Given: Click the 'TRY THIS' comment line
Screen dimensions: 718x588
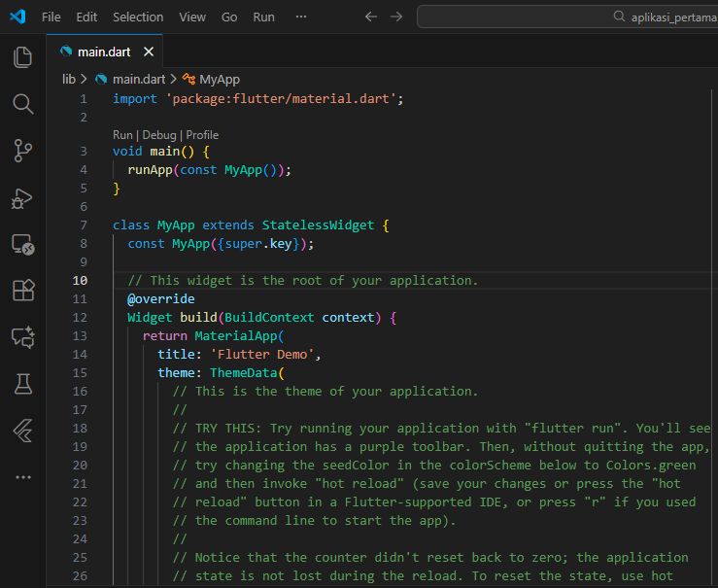Looking at the screenshot, I should pos(441,429).
